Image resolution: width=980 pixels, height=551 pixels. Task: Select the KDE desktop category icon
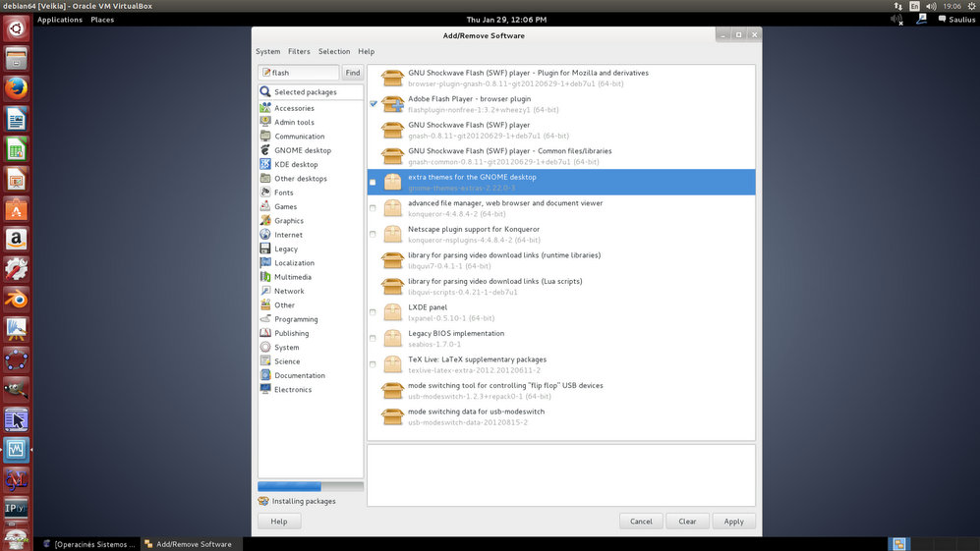(265, 165)
